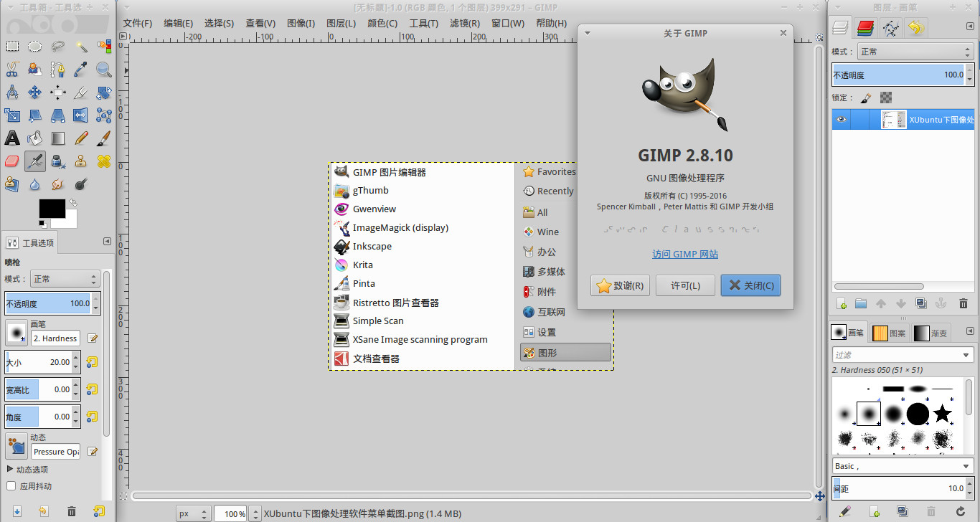Image resolution: width=980 pixels, height=522 pixels.
Task: Choose the Zoom magnifier tool
Action: 104,70
